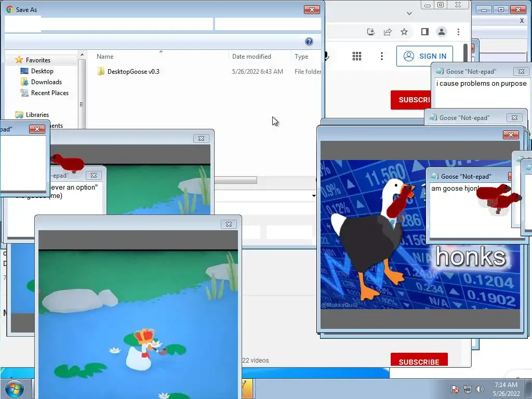Click the "am goose hjonk" Not-epad text
The image size is (532, 399).
(455, 188)
